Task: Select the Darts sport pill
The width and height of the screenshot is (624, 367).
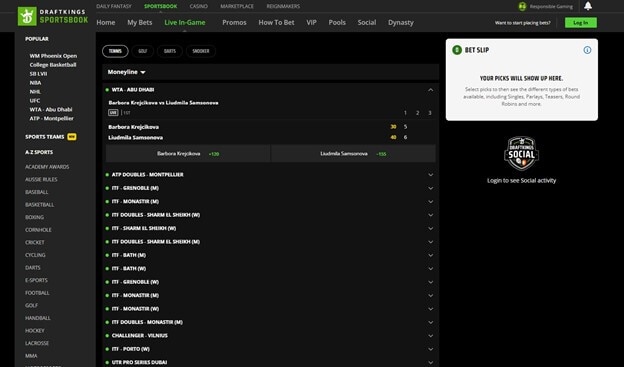Action: [x=170, y=51]
